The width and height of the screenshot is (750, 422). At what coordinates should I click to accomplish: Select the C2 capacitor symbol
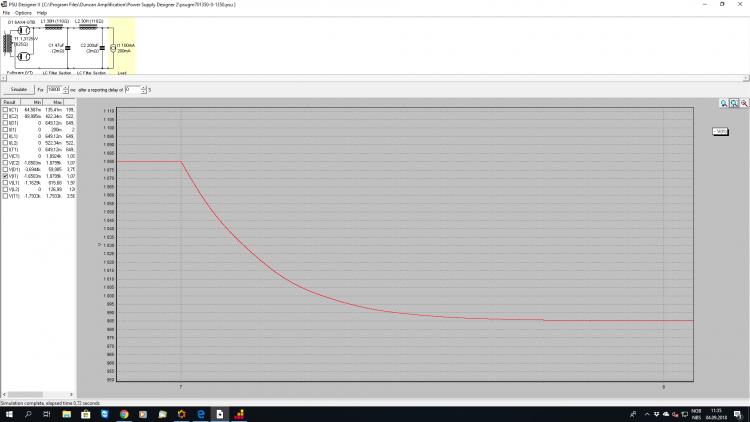[x=102, y=48]
